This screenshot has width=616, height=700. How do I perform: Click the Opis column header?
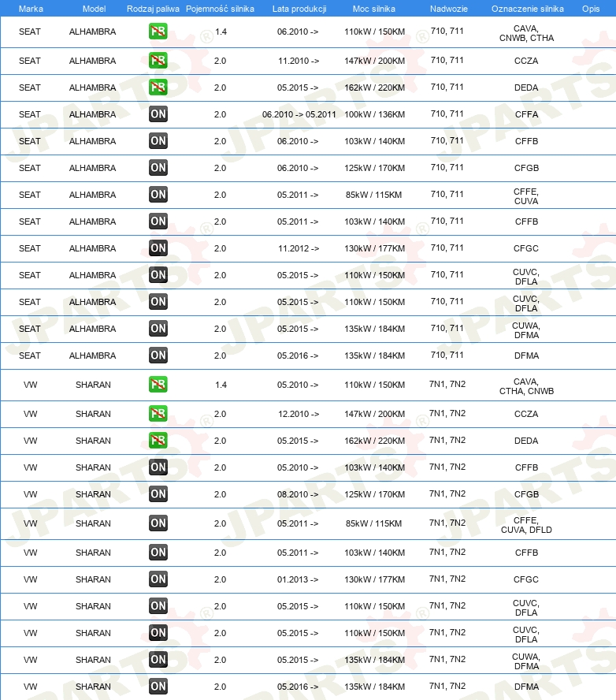591,9
